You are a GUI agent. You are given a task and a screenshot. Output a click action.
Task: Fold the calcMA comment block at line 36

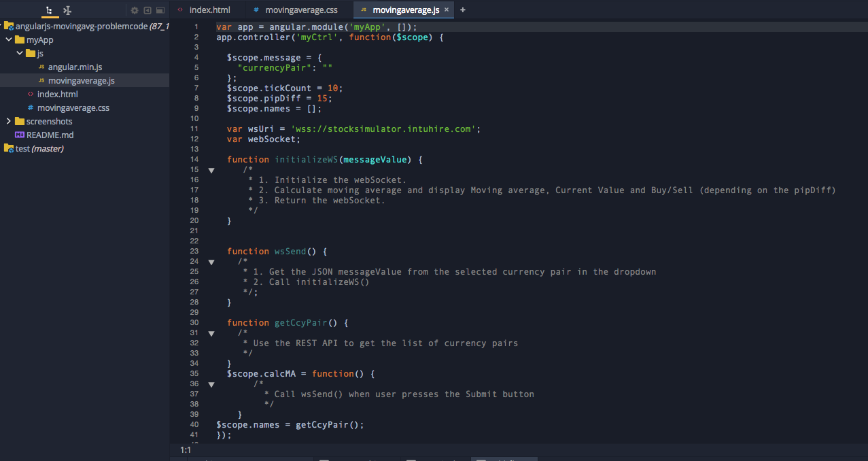(211, 384)
